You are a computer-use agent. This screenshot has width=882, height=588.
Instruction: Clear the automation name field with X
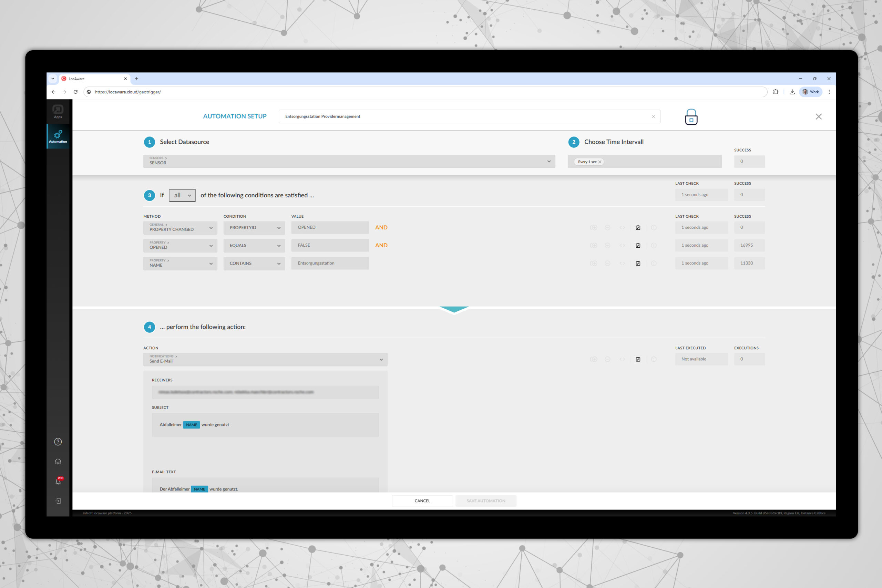(653, 117)
